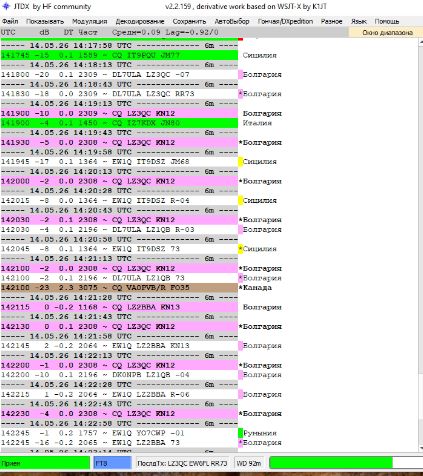The width and height of the screenshot is (423, 476).
Task: Click the 14:17:58 UTC separator line
Action: click(119, 46)
